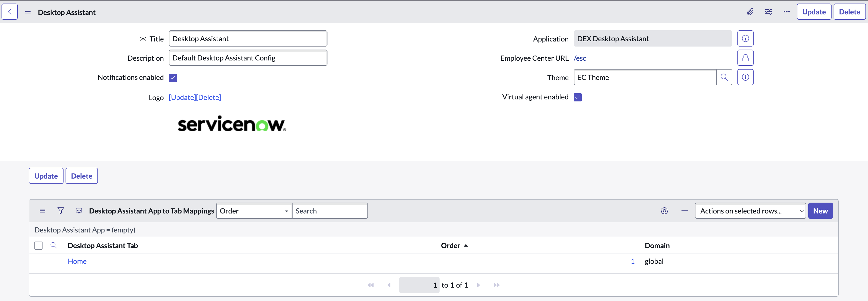868x301 pixels.
Task: Go to last page of list
Action: click(497, 285)
